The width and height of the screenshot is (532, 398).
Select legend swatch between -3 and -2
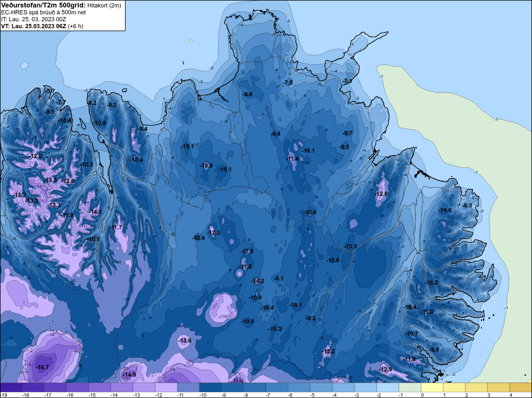[x=366, y=387]
